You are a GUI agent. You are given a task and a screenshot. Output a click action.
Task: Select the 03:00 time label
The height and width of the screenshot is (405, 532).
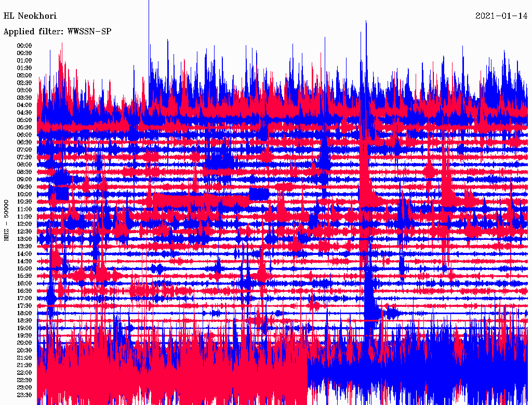pos(24,90)
